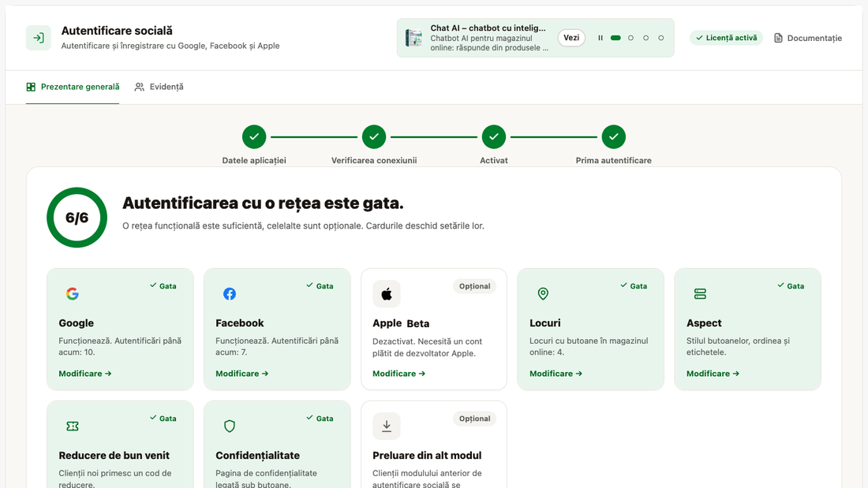Switch to the Prezentare generală tab
Image resolution: width=868 pixels, height=488 pixels.
tap(73, 87)
